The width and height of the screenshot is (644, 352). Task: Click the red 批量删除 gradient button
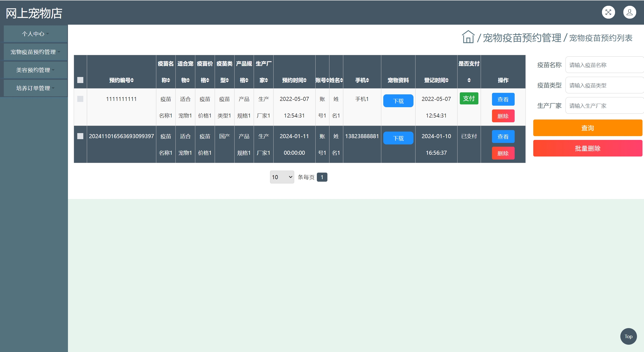tap(587, 148)
